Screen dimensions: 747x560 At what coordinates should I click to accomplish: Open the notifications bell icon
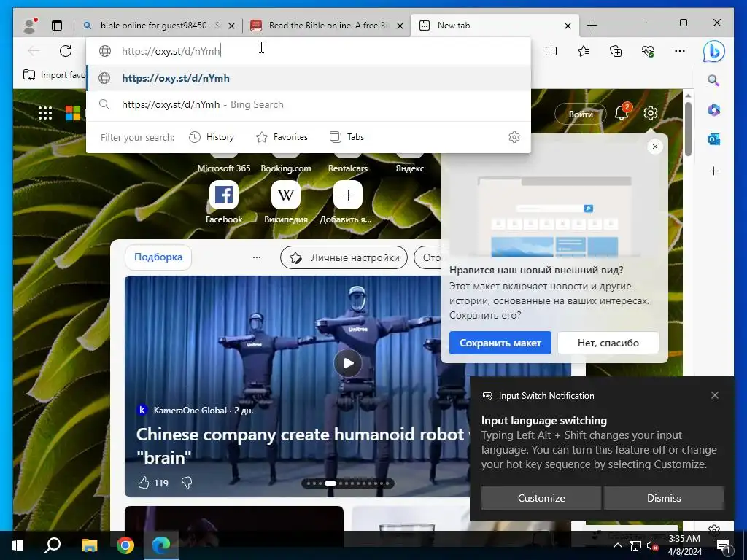point(622,112)
